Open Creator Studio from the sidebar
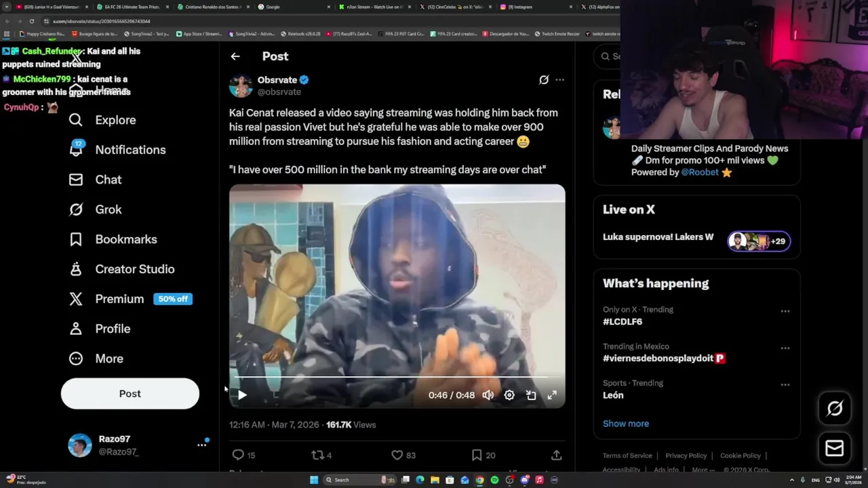The height and width of the screenshot is (488, 868). 121,269
